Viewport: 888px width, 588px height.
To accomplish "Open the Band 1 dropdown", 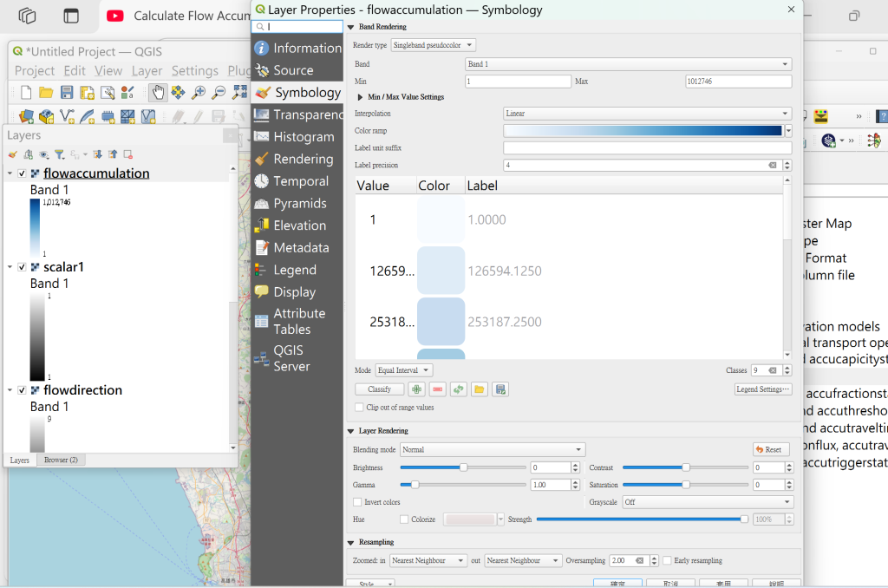I will (x=628, y=64).
